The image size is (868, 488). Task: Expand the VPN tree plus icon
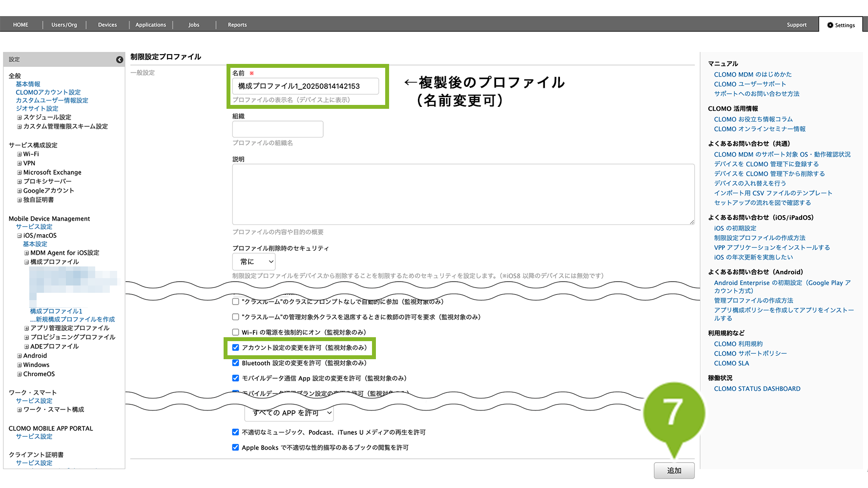tap(20, 163)
